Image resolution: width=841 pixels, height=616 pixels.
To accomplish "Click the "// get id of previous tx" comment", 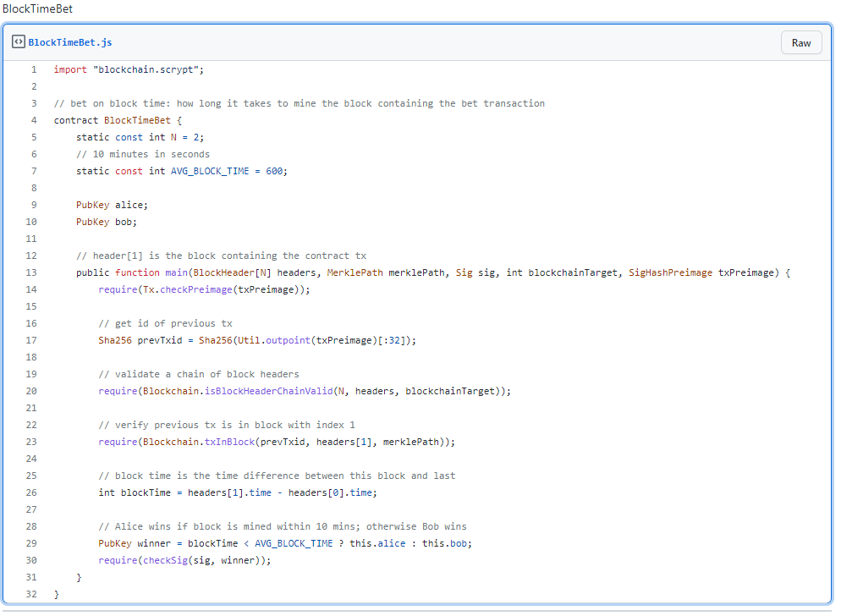I will click(x=165, y=323).
